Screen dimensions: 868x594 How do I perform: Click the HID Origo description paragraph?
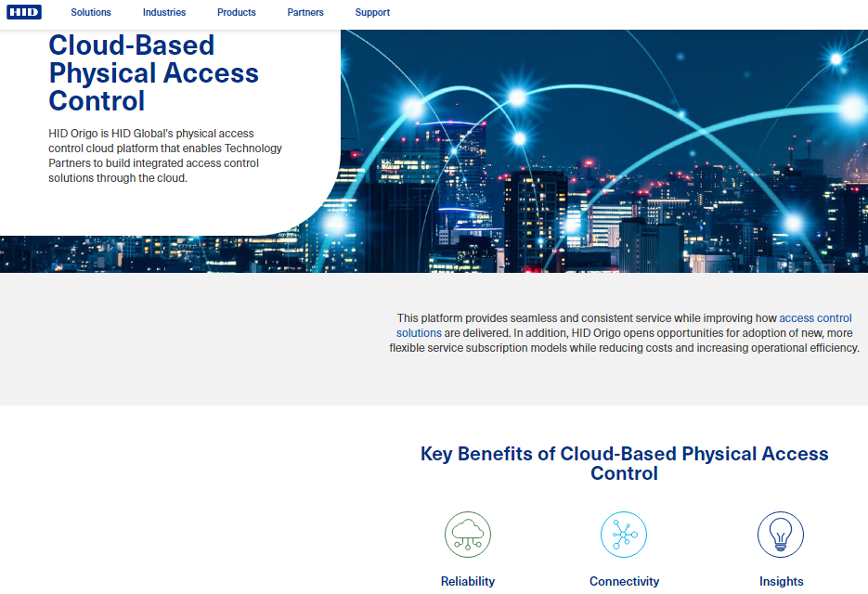click(165, 156)
